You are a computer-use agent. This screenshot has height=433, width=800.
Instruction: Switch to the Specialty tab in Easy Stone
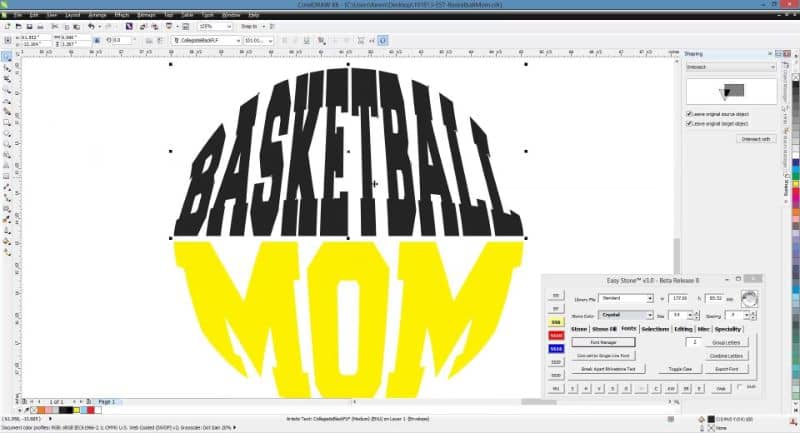click(728, 329)
